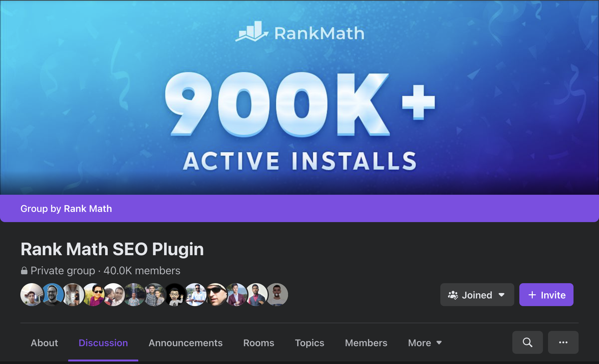This screenshot has width=599, height=364.
Task: Open the first member avatar on the left
Action: [32, 295]
